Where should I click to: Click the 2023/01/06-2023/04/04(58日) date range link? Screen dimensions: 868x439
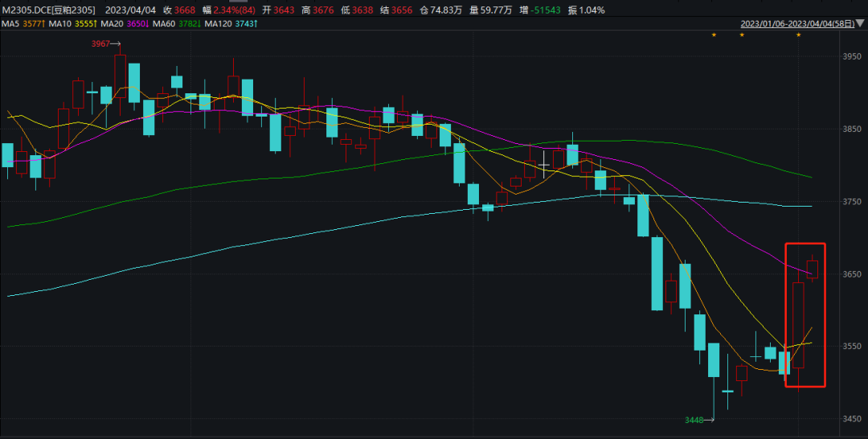click(x=796, y=24)
